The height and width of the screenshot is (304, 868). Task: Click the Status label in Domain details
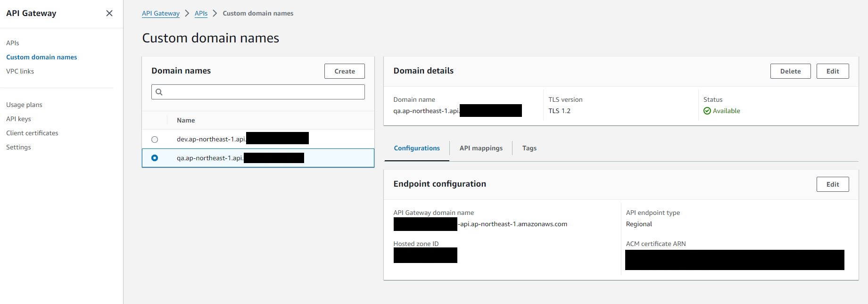713,99
